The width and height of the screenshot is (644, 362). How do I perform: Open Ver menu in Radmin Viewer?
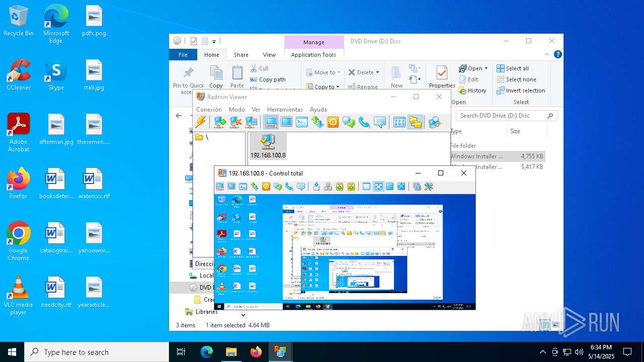click(x=256, y=109)
